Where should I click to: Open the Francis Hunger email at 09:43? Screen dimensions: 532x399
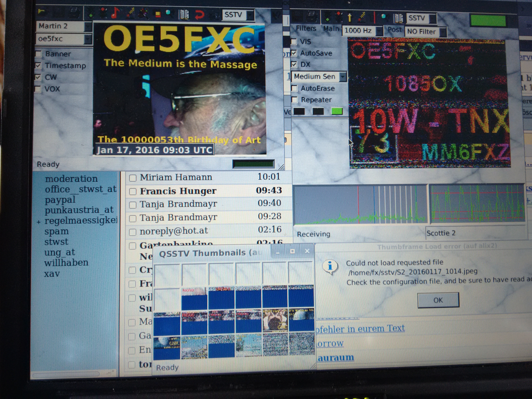178,191
